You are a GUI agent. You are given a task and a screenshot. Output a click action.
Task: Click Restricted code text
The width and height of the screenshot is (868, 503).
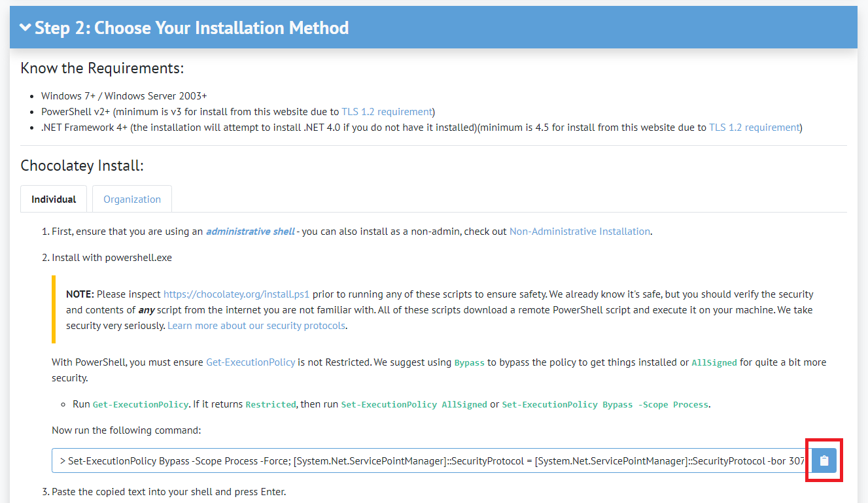(271, 405)
